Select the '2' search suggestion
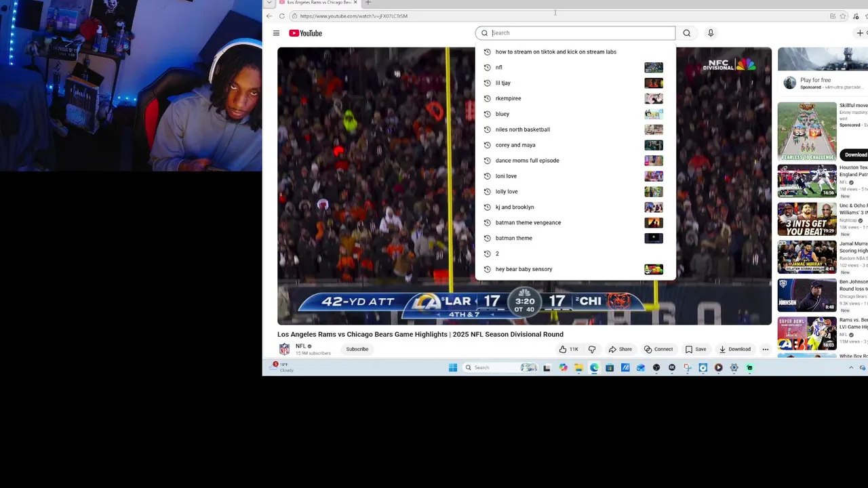Screen dimensions: 868x488 [575, 253]
